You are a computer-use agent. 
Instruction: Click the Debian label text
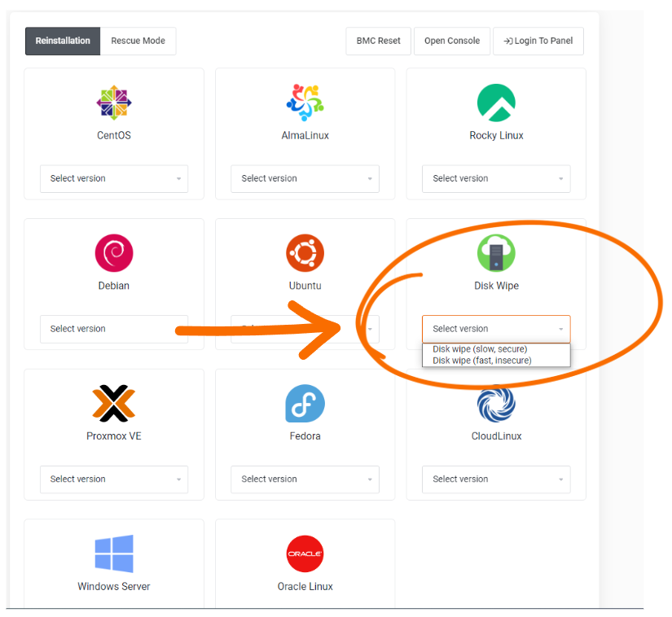(114, 286)
